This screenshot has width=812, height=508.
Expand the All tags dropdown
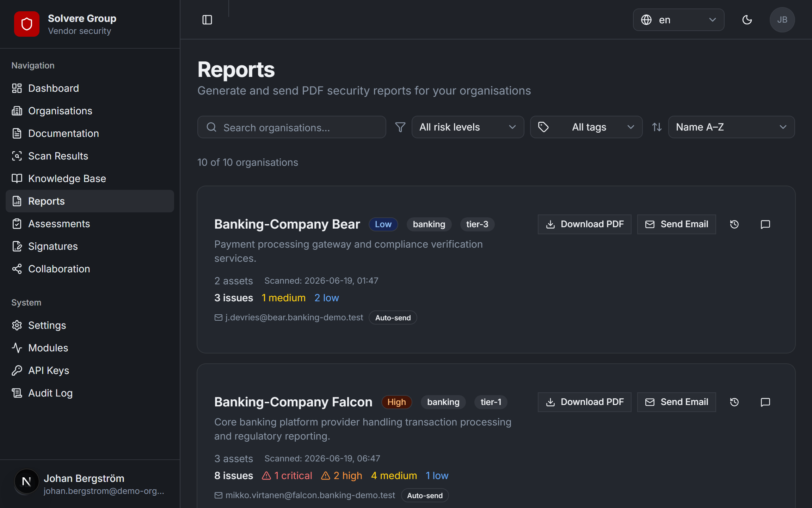point(586,127)
